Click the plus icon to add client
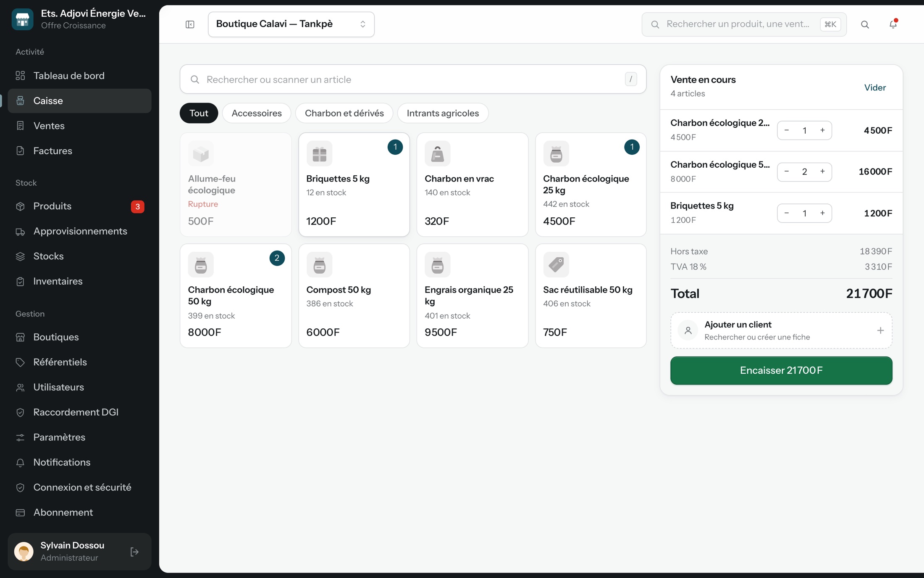Viewport: 924px width, 578px height. coord(880,330)
